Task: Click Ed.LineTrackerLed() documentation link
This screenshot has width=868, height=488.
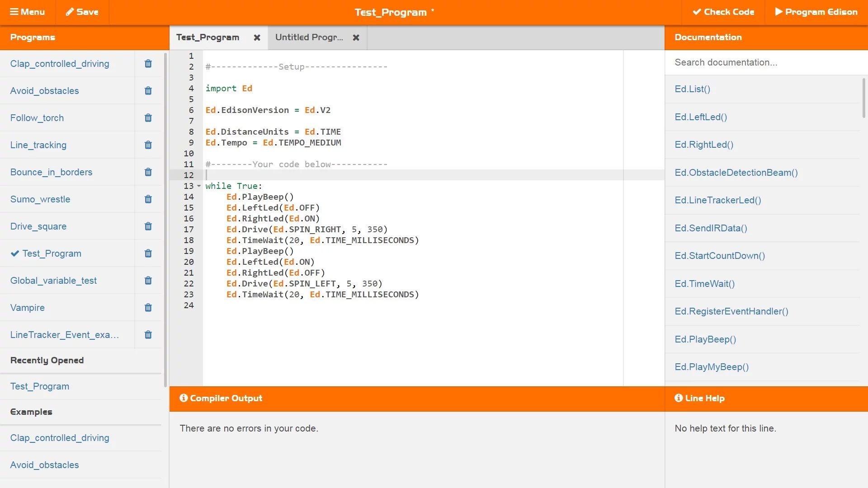Action: tap(718, 200)
